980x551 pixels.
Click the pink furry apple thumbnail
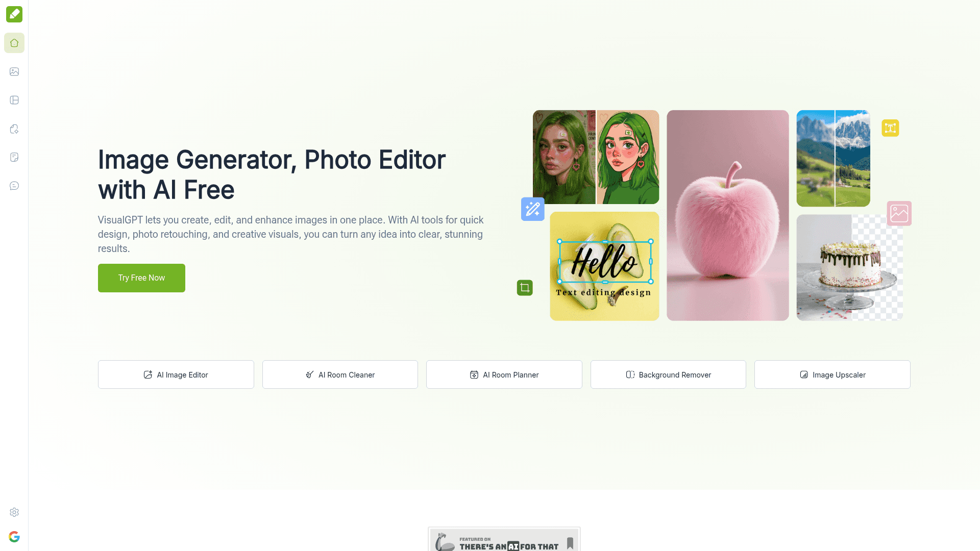click(727, 215)
